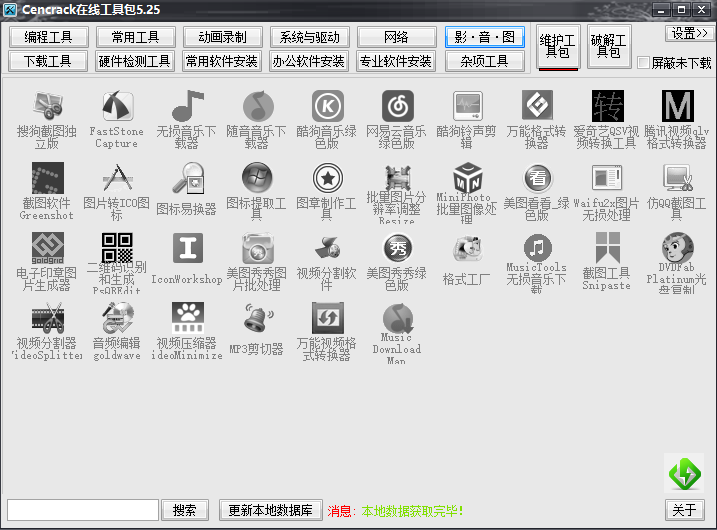Open 万能格式转换器 icon
Image resolution: width=717 pixels, height=530 pixels.
tap(537, 106)
